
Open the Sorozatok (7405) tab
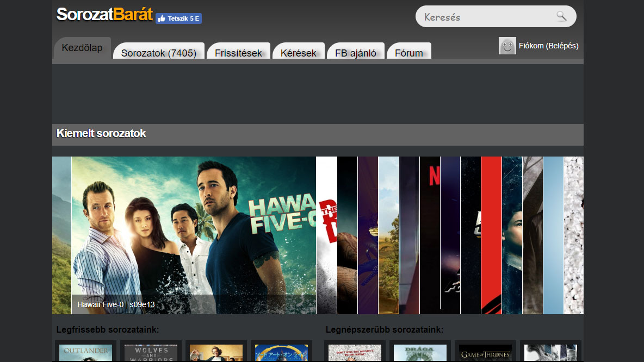pyautogui.click(x=158, y=51)
